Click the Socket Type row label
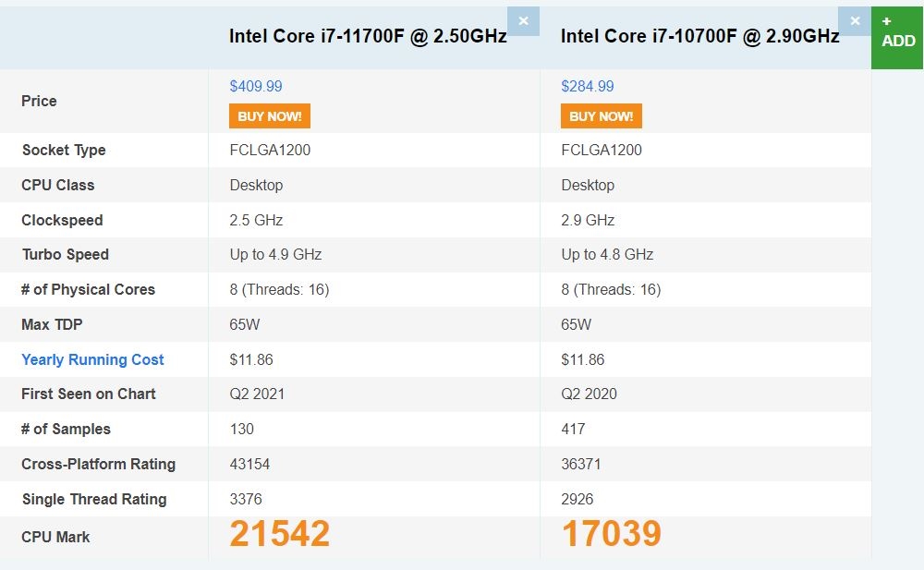Viewport: 924px width, 570px height. [64, 150]
